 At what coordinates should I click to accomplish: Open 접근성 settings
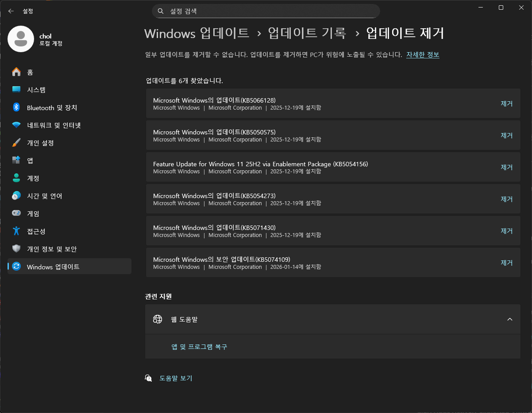[69, 231]
